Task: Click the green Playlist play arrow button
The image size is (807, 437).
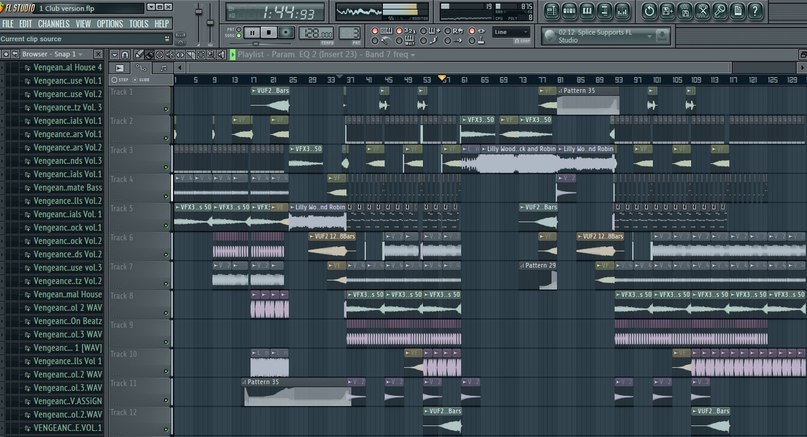Action: [233, 55]
